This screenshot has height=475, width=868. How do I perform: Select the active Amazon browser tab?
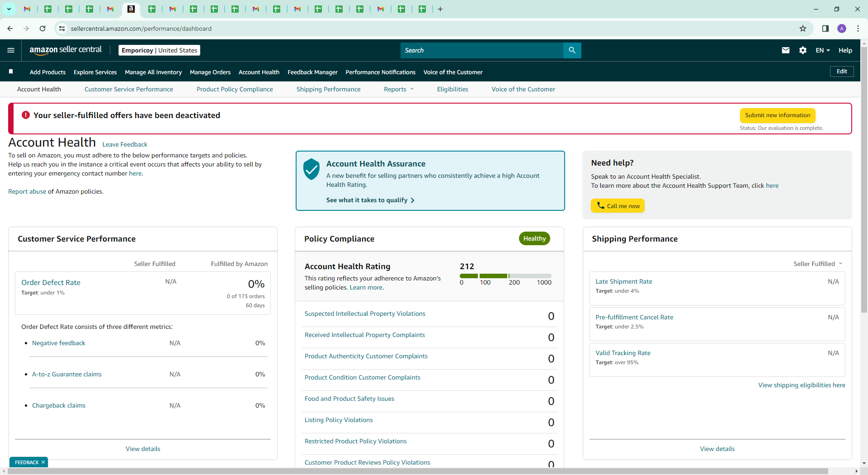131,9
